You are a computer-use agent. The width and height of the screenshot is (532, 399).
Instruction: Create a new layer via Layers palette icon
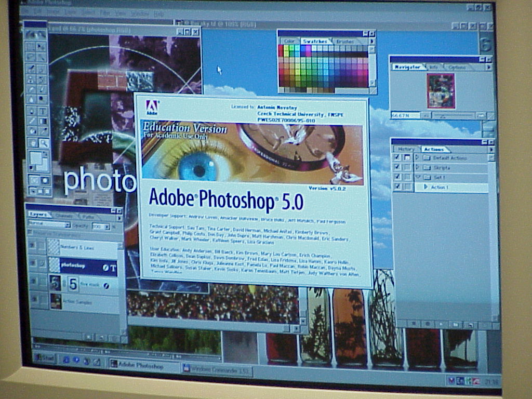[101, 337]
